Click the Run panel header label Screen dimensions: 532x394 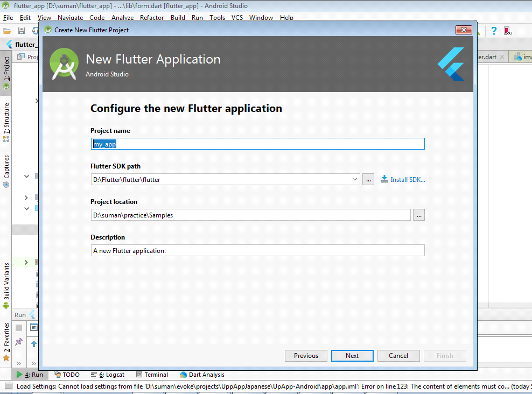pos(20,315)
